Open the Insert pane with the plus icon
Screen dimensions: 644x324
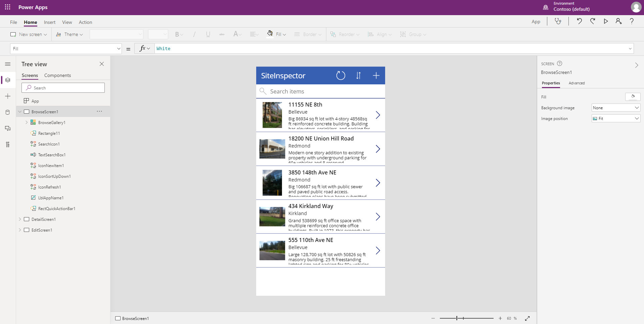tap(7, 96)
